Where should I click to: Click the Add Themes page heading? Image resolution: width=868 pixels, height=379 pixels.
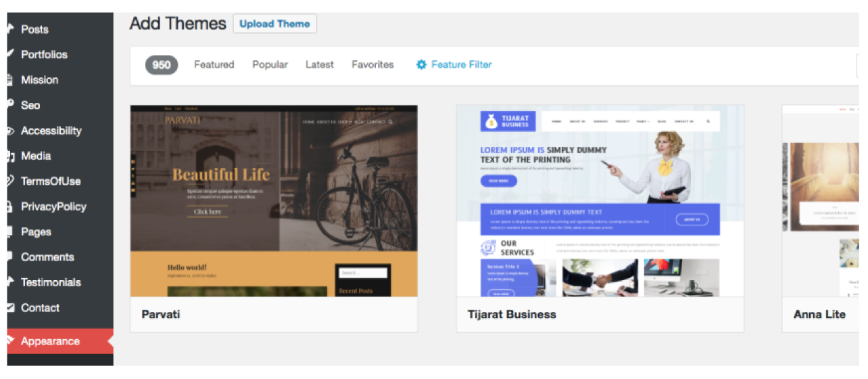coord(178,23)
